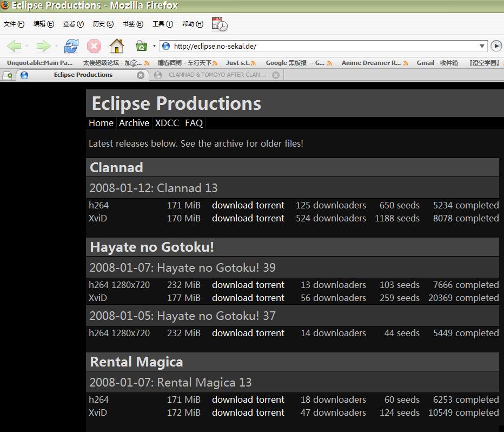
Task: Open the 历史 (S) menu
Action: pos(103,24)
